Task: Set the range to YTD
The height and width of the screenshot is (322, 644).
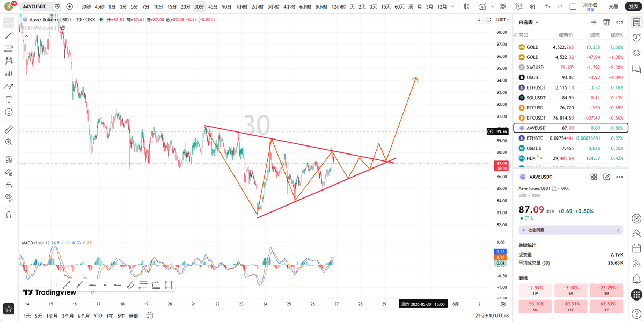Action: point(98,316)
